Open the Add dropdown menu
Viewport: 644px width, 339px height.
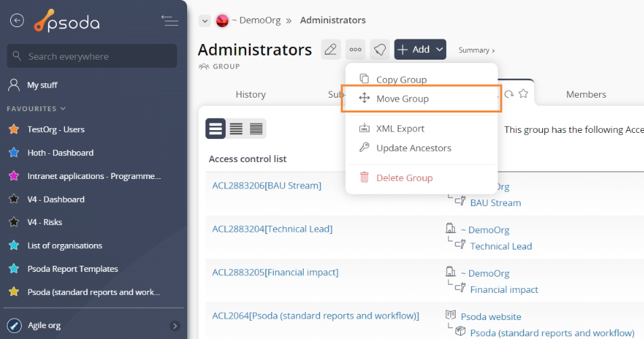pos(420,49)
